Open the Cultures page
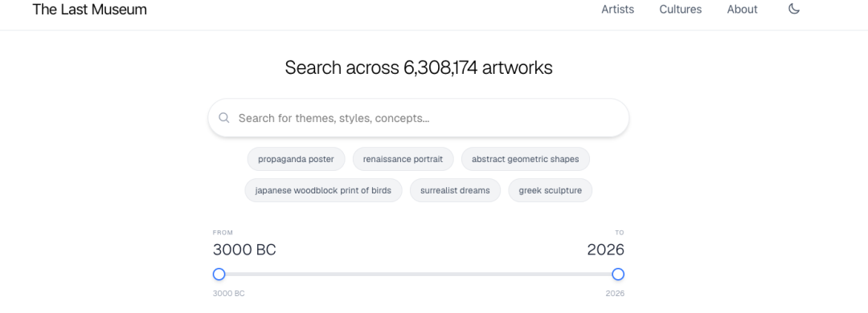This screenshot has width=868, height=313. click(681, 10)
